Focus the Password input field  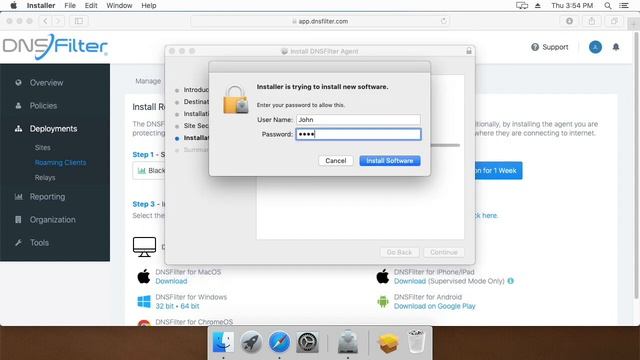coord(358,134)
